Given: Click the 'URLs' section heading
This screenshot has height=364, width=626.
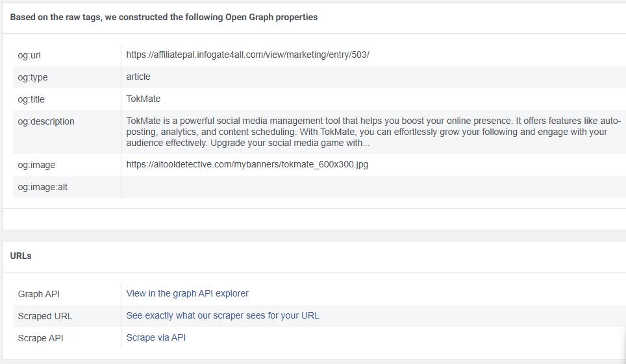Looking at the screenshot, I should pyautogui.click(x=21, y=256).
